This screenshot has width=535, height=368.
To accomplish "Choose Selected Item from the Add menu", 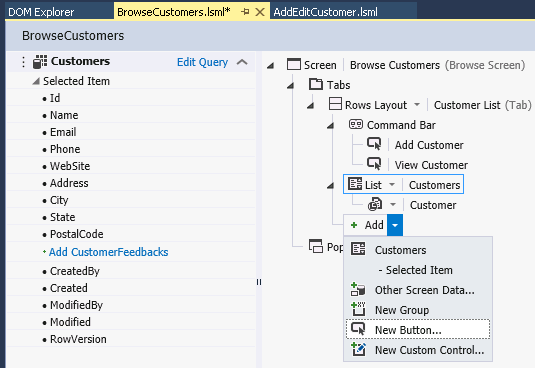I will (x=418, y=270).
